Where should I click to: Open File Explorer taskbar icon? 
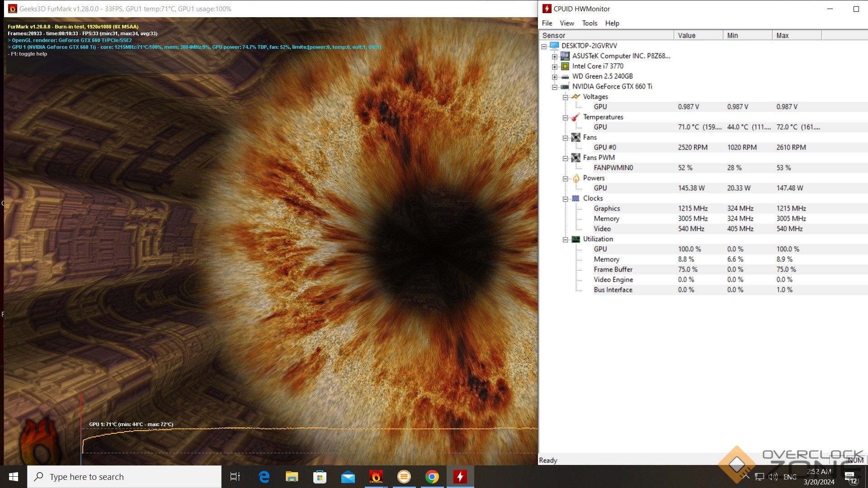point(292,477)
